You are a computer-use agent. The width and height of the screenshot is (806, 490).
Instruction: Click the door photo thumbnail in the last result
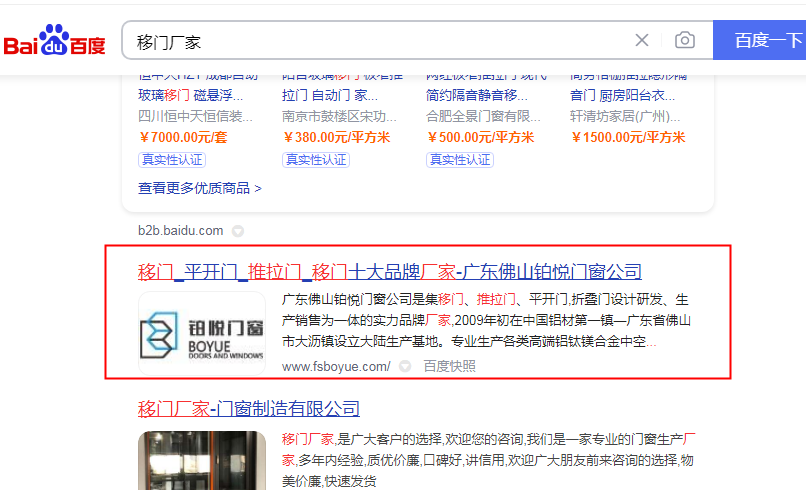click(201, 460)
